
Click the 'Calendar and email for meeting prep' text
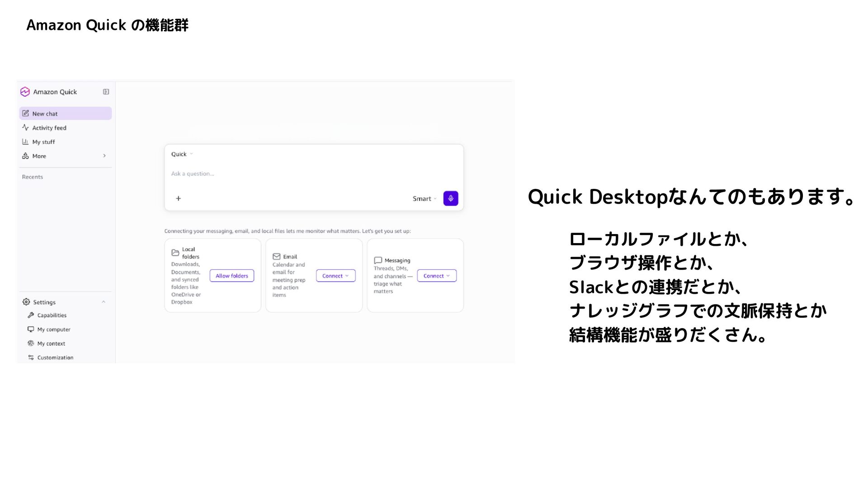tap(289, 280)
